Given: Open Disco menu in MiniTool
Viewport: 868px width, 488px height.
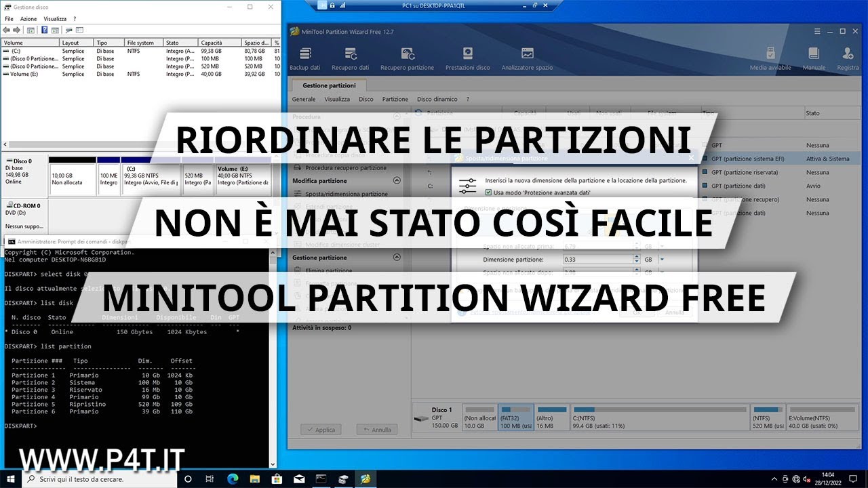Looking at the screenshot, I should coord(366,99).
